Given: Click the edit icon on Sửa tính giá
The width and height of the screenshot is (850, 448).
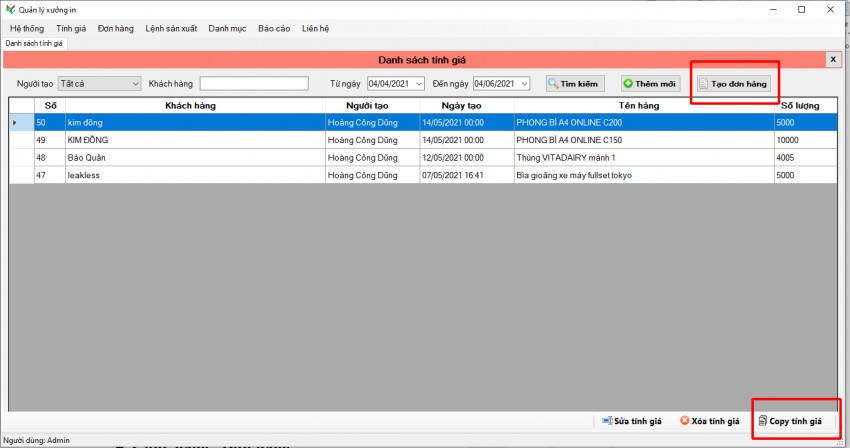Looking at the screenshot, I should pyautogui.click(x=607, y=421).
